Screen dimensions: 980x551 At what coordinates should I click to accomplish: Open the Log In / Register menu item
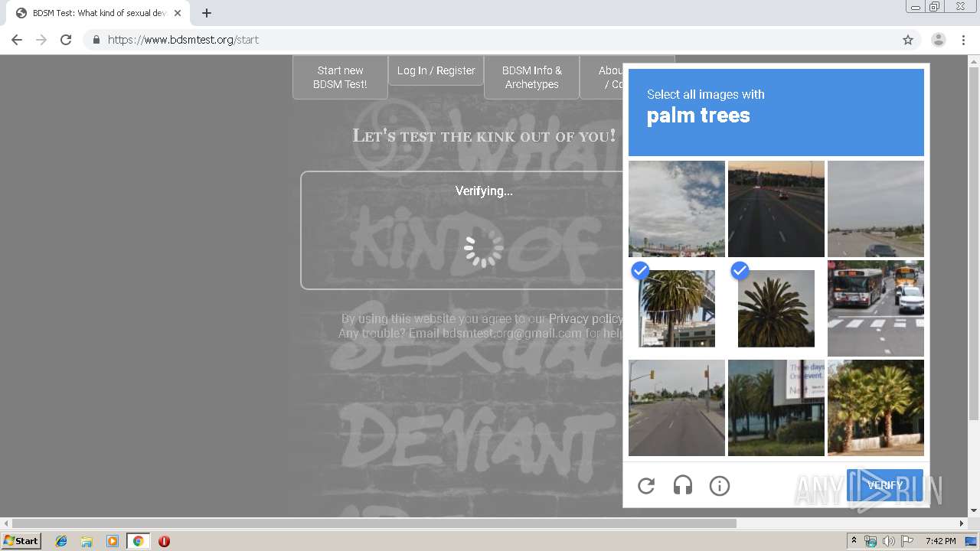[x=436, y=70]
